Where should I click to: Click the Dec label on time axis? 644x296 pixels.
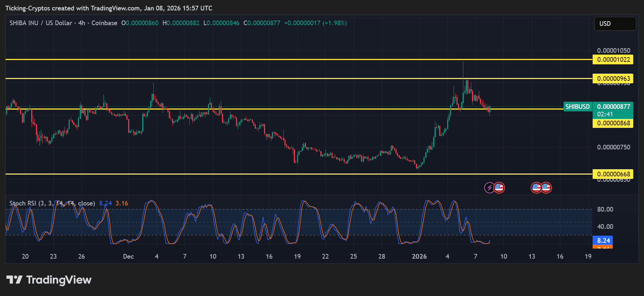[128, 256]
